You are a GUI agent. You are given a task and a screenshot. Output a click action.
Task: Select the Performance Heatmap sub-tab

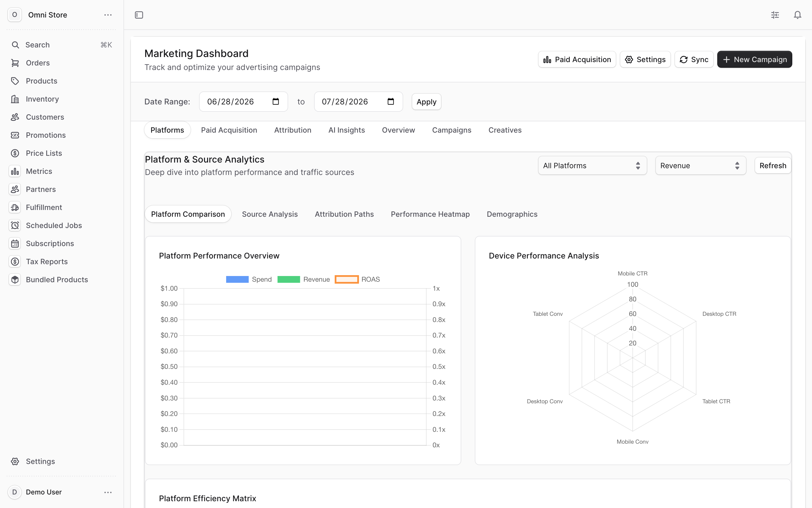pyautogui.click(x=430, y=214)
